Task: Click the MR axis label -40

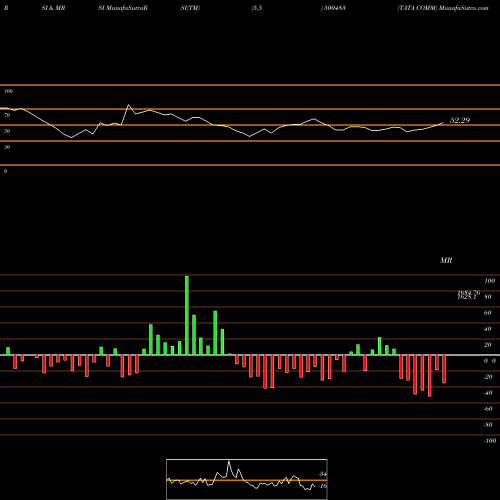Action: point(488,393)
